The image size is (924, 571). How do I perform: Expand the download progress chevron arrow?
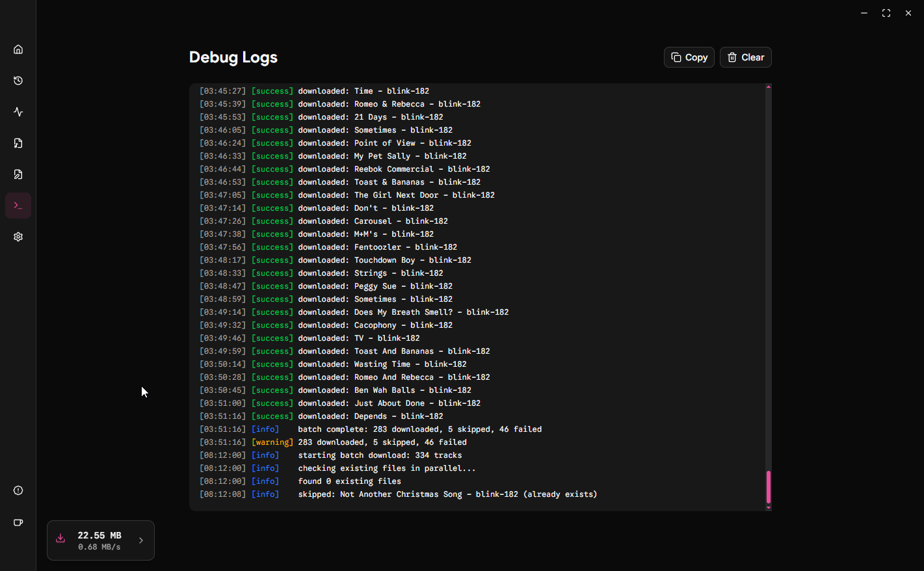[141, 540]
